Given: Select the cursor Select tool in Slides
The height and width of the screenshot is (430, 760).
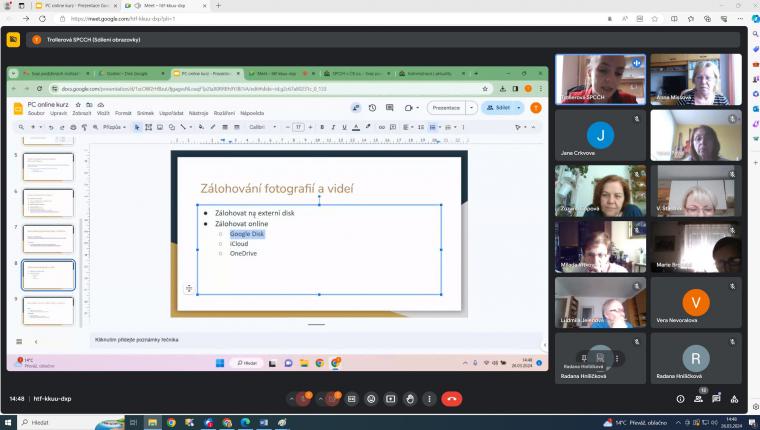Looking at the screenshot, I should pos(137,127).
